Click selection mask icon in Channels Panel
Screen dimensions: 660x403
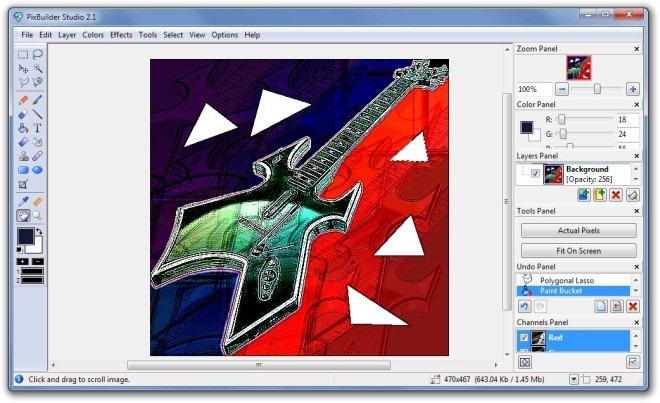tap(524, 362)
